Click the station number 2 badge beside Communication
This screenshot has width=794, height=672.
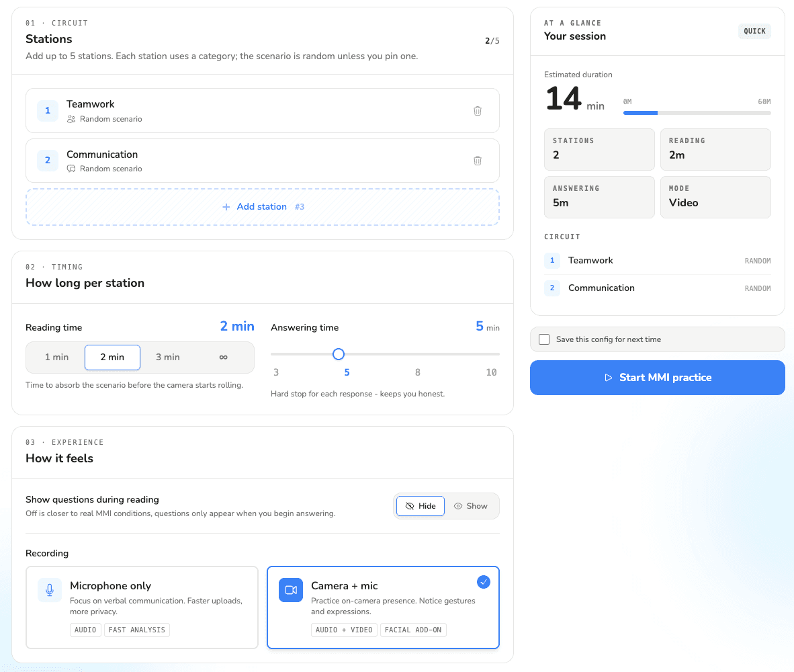point(48,160)
